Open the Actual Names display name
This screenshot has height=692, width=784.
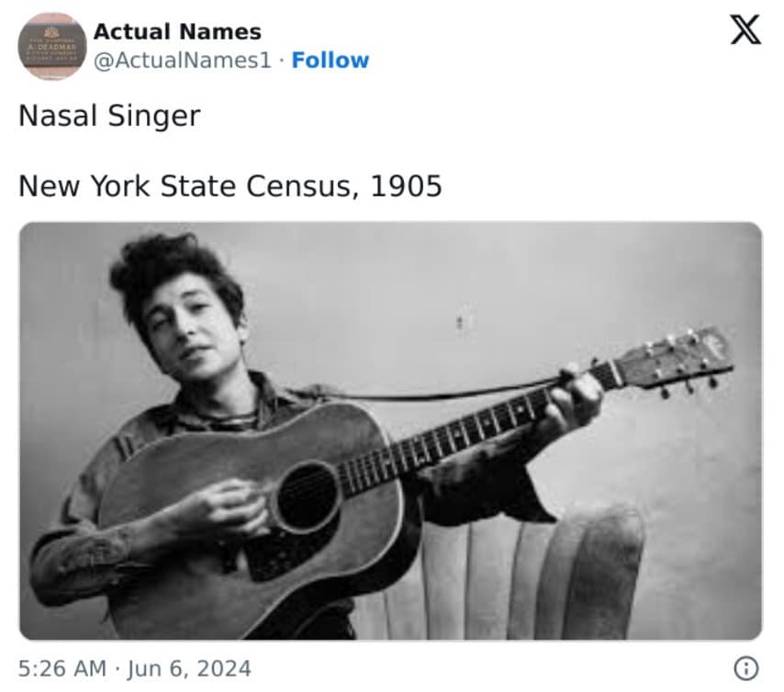pos(177,31)
